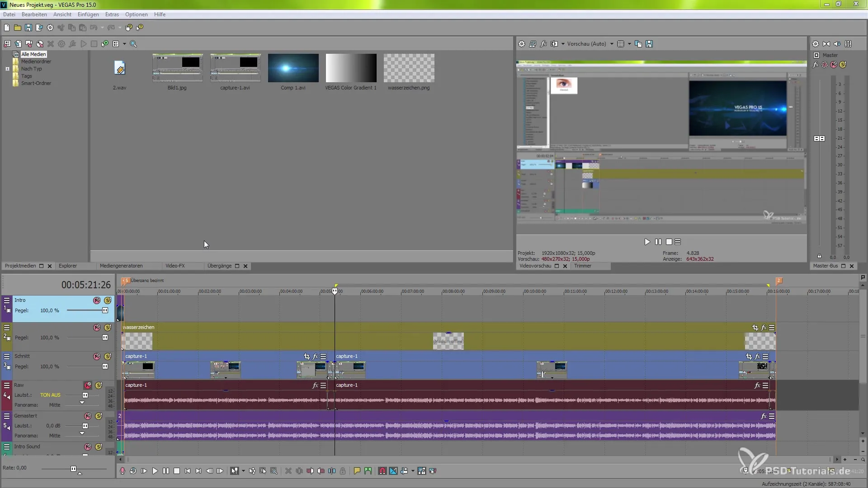Viewport: 868px width, 488px height.
Task: Toggle preview on external monitor icon
Action: pyautogui.click(x=533, y=44)
